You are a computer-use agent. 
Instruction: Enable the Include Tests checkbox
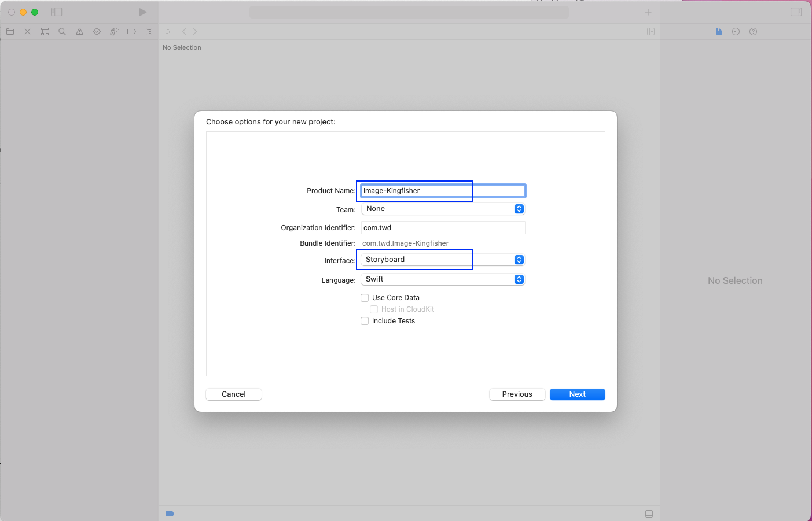tap(365, 321)
